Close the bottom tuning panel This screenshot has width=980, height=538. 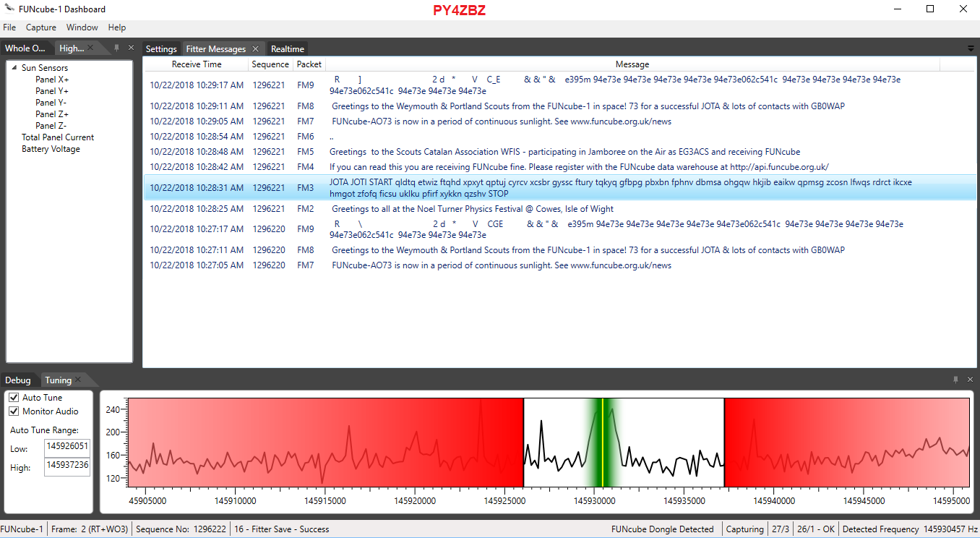(x=970, y=380)
